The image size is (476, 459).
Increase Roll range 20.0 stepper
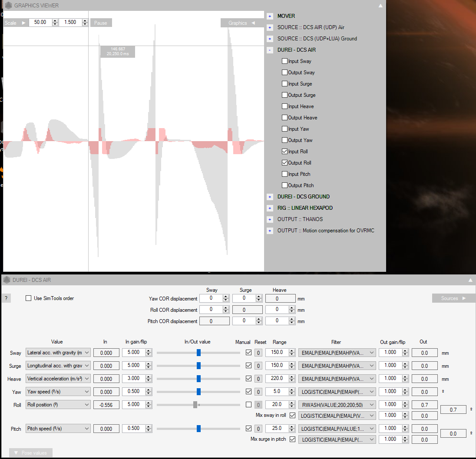point(292,403)
